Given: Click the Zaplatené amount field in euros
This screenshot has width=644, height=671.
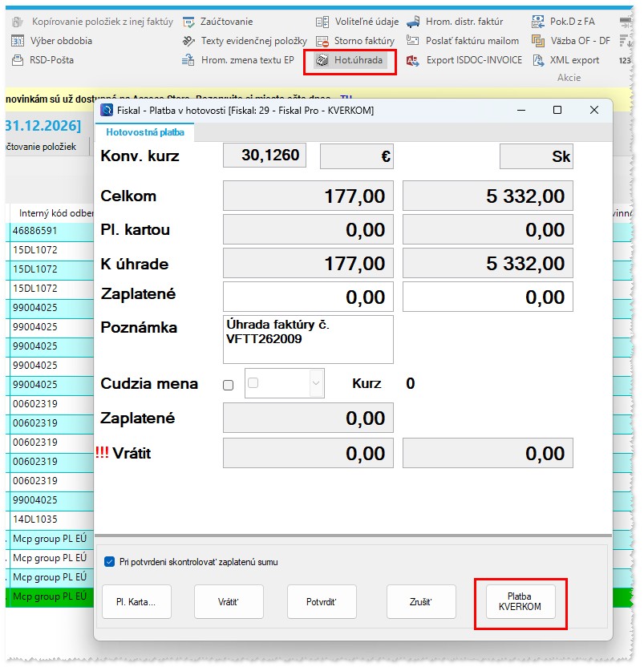Looking at the screenshot, I should pyautogui.click(x=308, y=297).
